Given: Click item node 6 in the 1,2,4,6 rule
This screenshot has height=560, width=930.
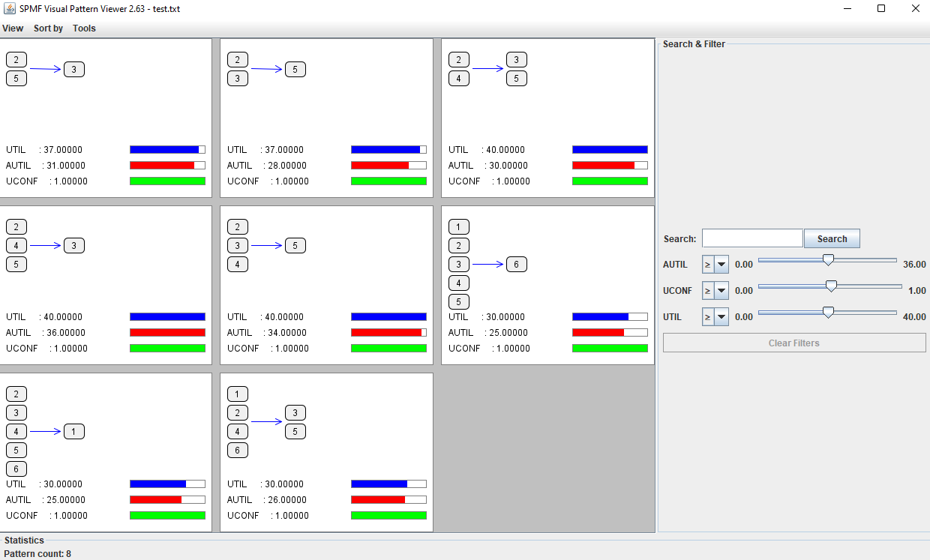Looking at the screenshot, I should click(x=238, y=451).
